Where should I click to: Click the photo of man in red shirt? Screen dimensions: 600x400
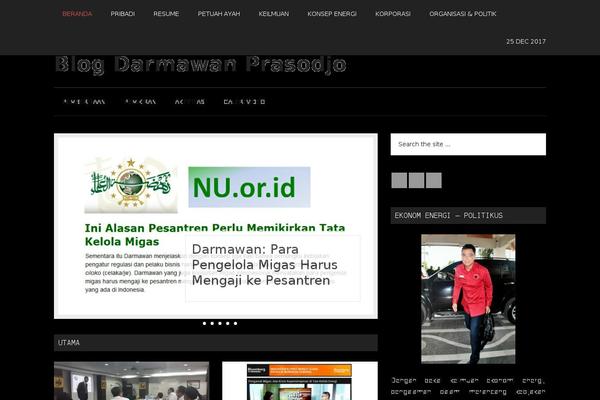468,299
